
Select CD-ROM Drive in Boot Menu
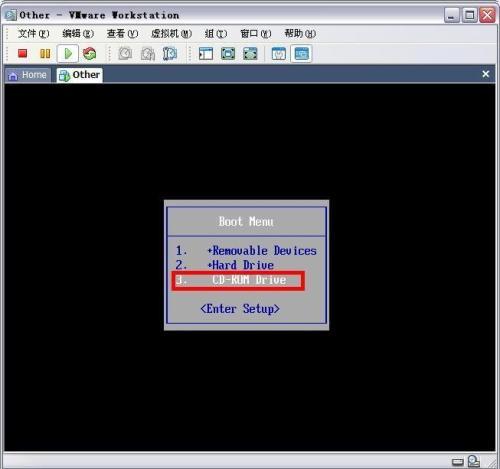tap(238, 280)
